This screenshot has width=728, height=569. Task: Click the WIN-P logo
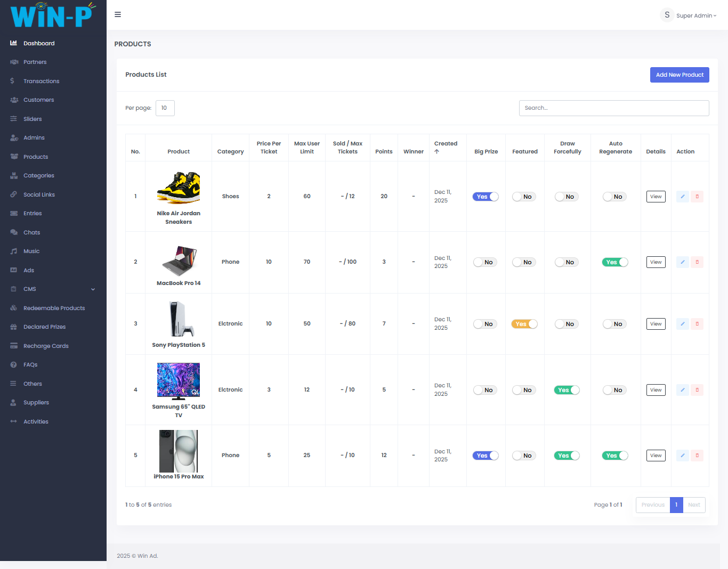click(53, 15)
